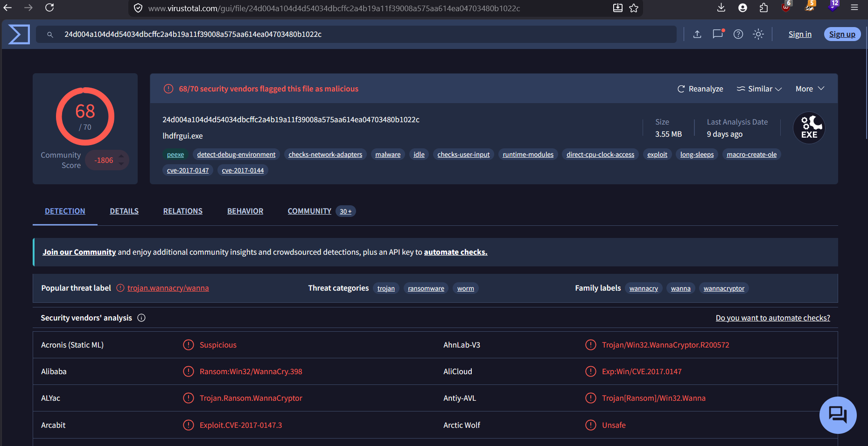This screenshot has height=446, width=868.
Task: Expand the More dropdown
Action: click(x=810, y=89)
